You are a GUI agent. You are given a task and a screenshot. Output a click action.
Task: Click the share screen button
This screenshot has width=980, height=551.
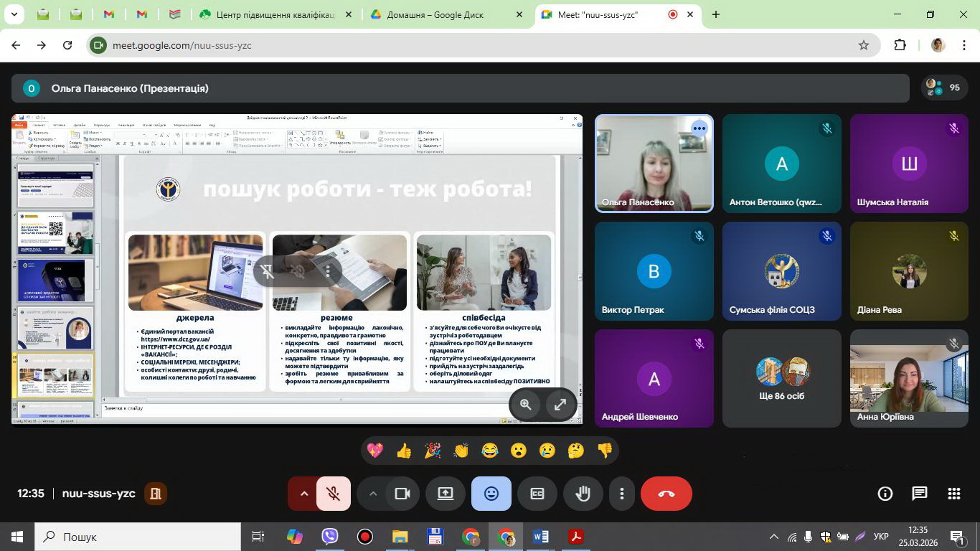pos(446,494)
